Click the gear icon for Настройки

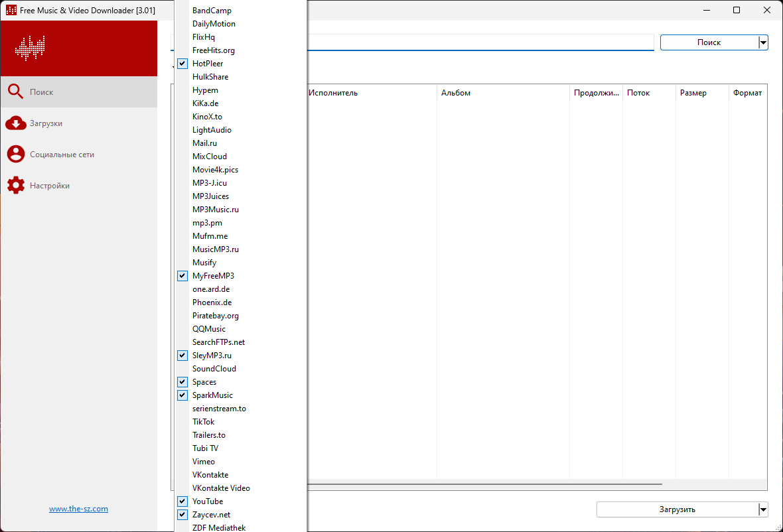(x=15, y=185)
